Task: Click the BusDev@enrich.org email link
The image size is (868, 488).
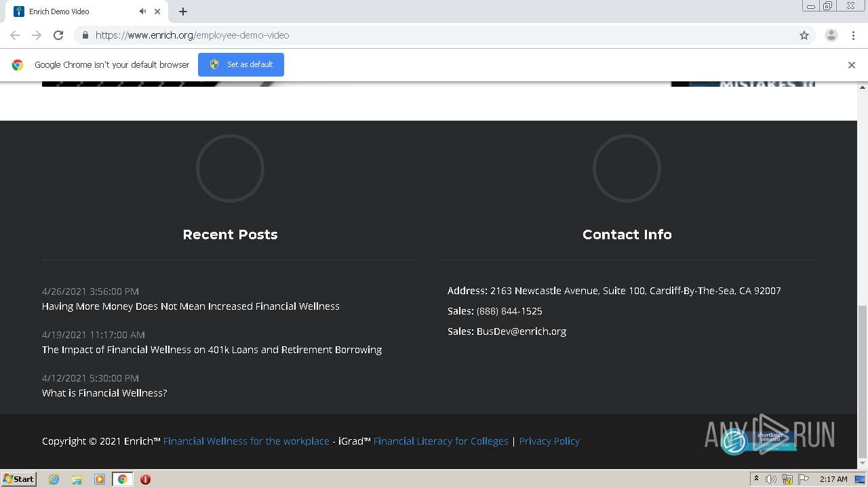Action: pyautogui.click(x=521, y=331)
